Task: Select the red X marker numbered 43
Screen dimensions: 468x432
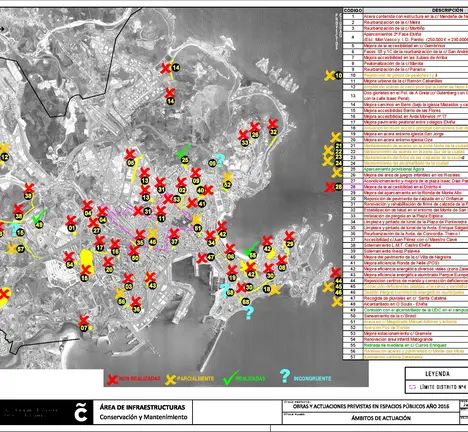Action: (x=150, y=277)
